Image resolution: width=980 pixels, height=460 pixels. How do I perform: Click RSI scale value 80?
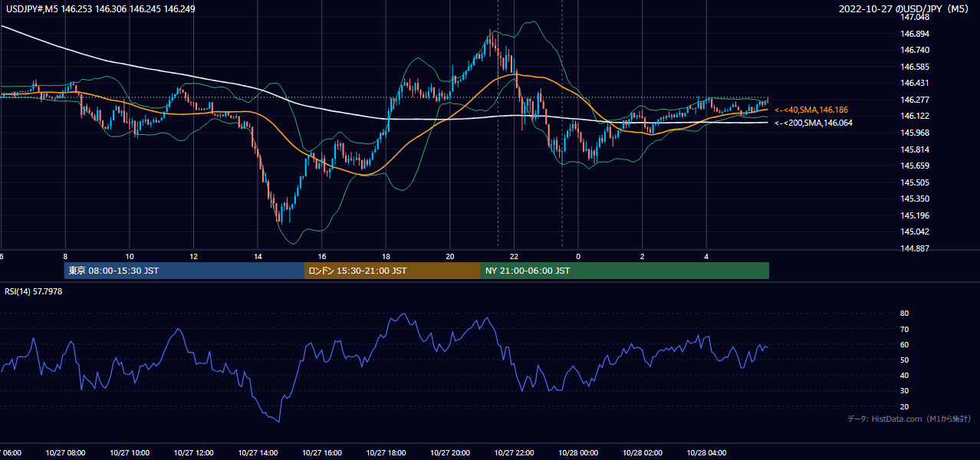tap(904, 314)
